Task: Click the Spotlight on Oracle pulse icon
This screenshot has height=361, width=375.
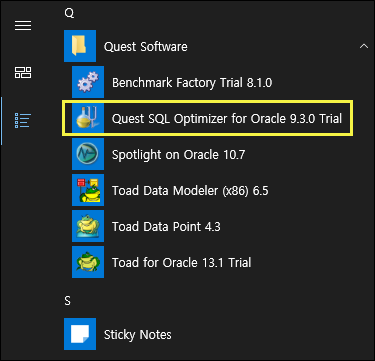Action: (x=88, y=154)
